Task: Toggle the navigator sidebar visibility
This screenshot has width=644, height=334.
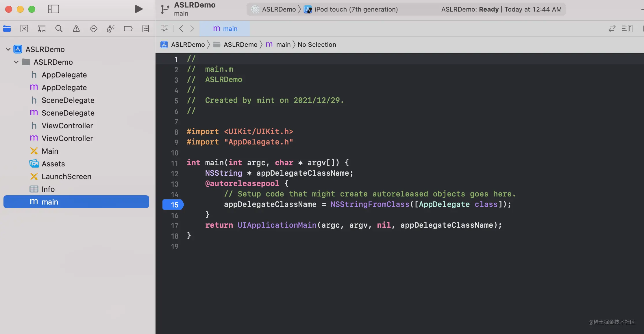Action: pos(53,9)
